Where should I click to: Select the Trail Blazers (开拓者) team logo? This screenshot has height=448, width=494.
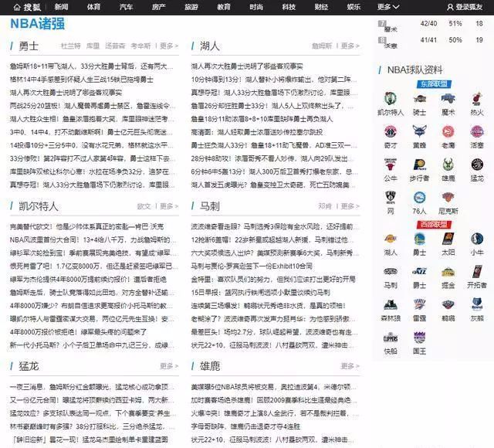coord(477,271)
